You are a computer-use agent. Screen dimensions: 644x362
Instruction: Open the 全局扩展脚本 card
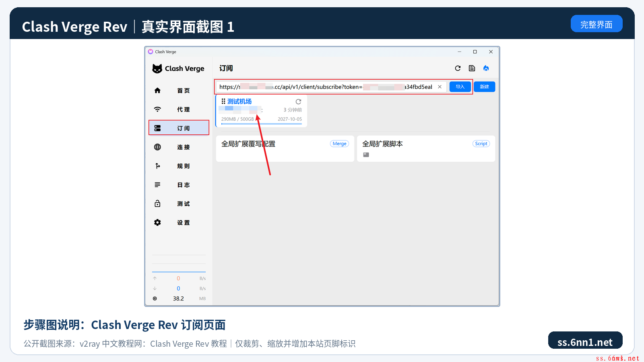point(426,149)
